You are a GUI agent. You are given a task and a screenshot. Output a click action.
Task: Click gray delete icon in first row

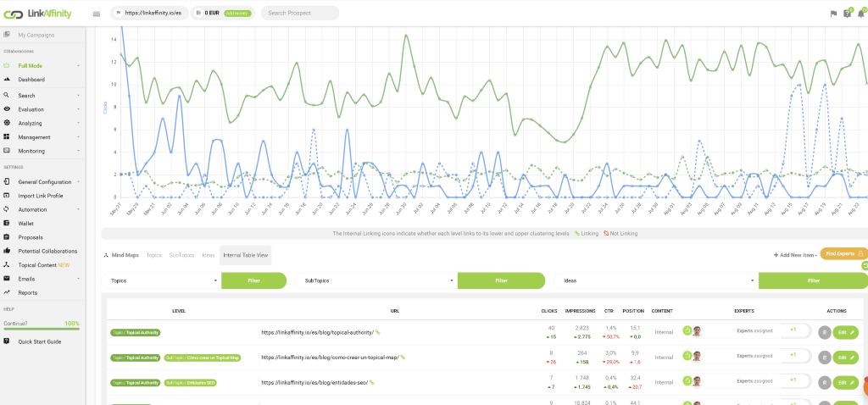(x=824, y=333)
